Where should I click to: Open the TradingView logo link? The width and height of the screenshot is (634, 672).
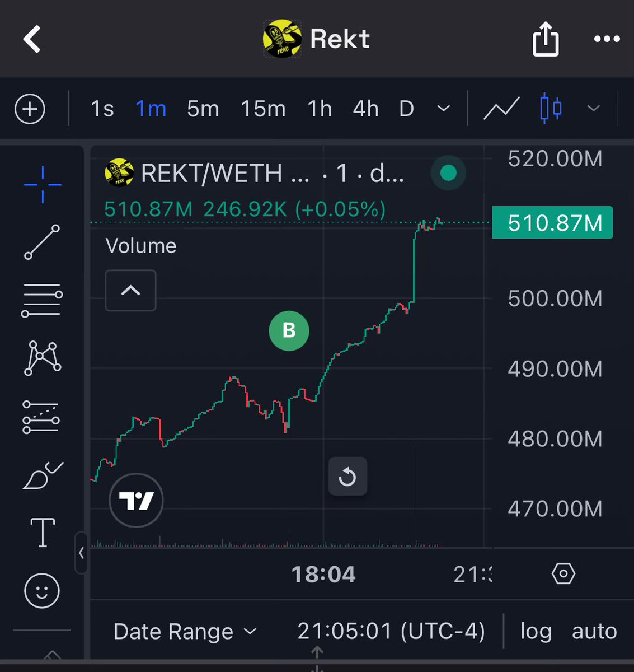(136, 500)
